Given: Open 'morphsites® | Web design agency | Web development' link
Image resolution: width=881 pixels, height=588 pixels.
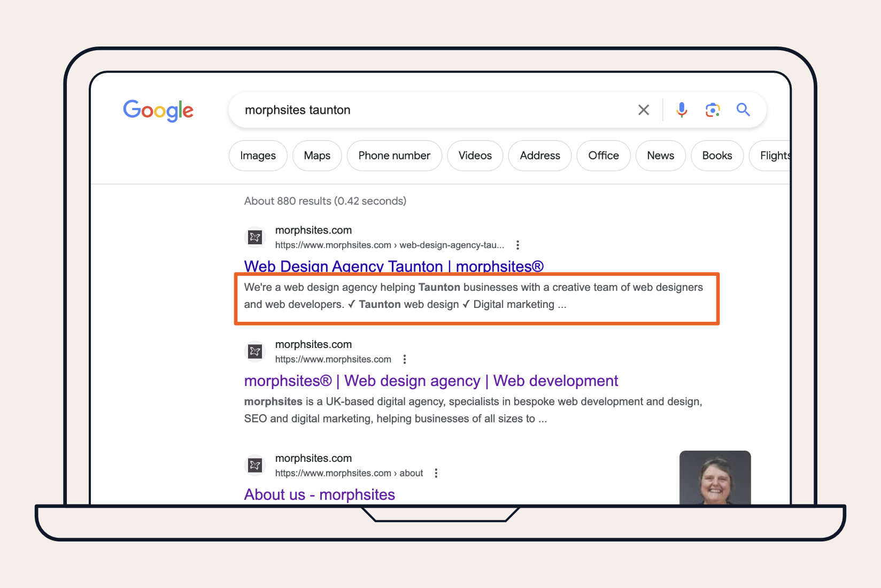Looking at the screenshot, I should 431,381.
